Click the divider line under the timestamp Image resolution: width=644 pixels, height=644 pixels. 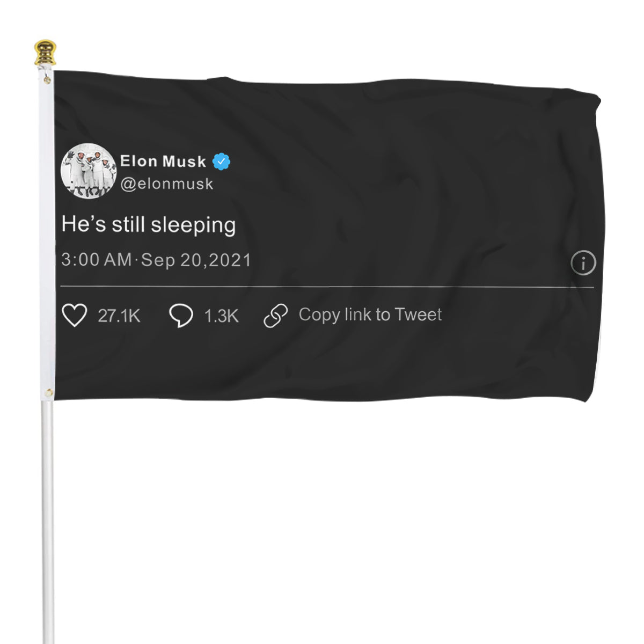(x=327, y=287)
